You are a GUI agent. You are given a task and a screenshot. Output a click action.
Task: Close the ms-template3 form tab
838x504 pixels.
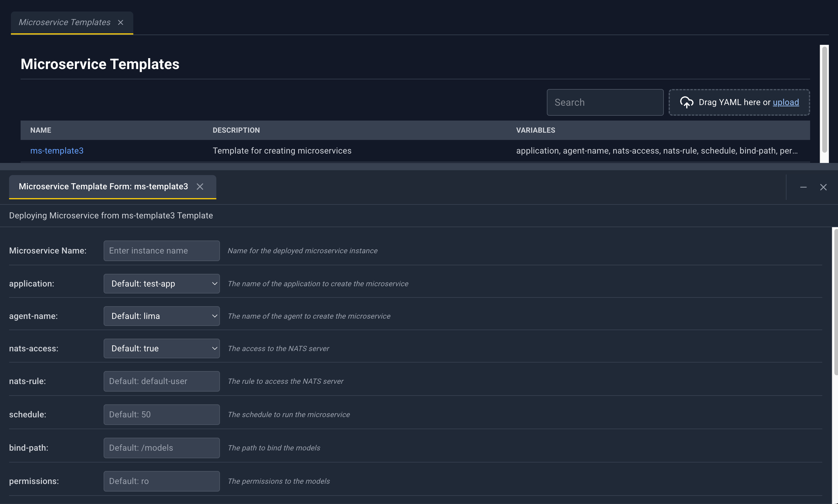pyautogui.click(x=200, y=187)
